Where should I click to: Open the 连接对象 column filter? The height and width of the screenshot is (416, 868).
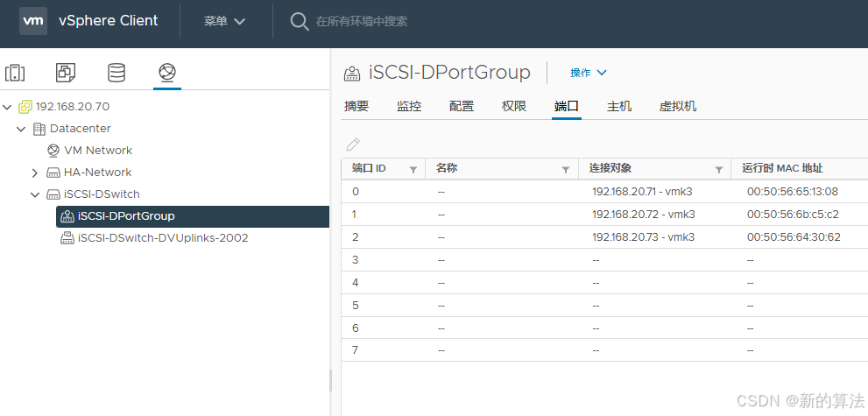[x=718, y=170]
